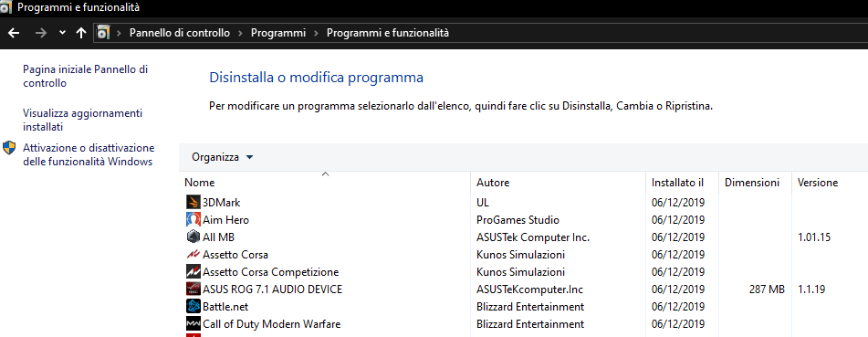Sort by the Nome column header

[x=199, y=183]
